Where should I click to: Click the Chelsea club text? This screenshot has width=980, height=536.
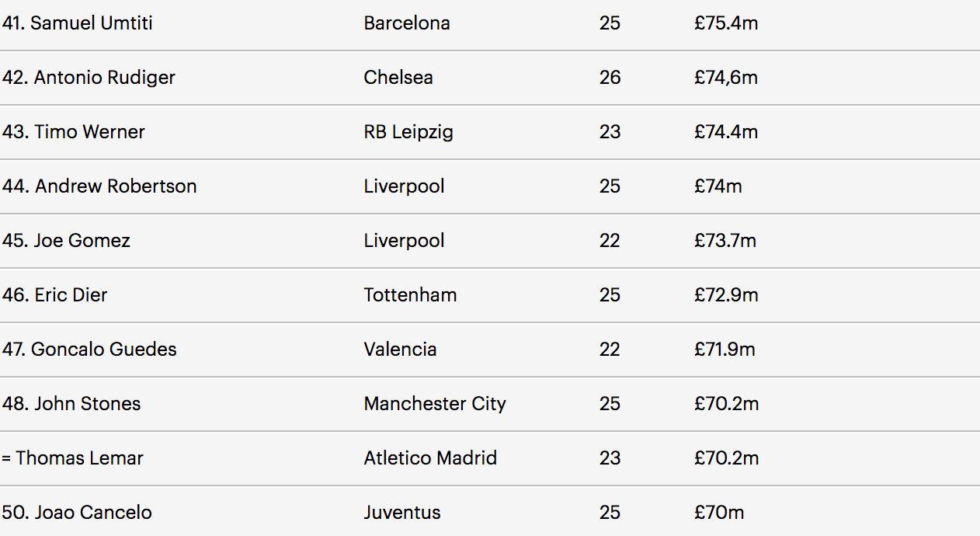click(x=398, y=78)
